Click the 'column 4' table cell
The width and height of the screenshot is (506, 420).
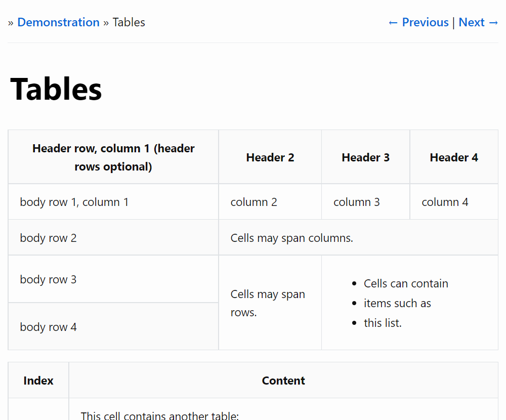(445, 202)
